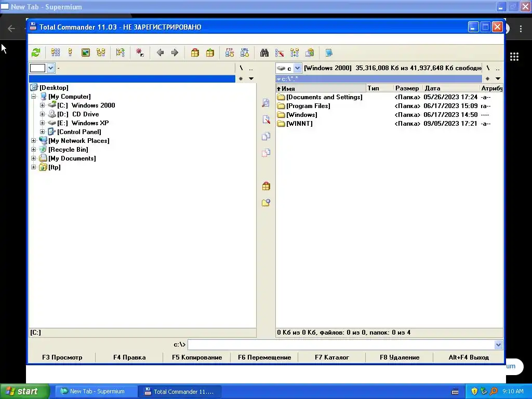The height and width of the screenshot is (399, 532).
Task: Click the command line input field
Action: pos(341,345)
